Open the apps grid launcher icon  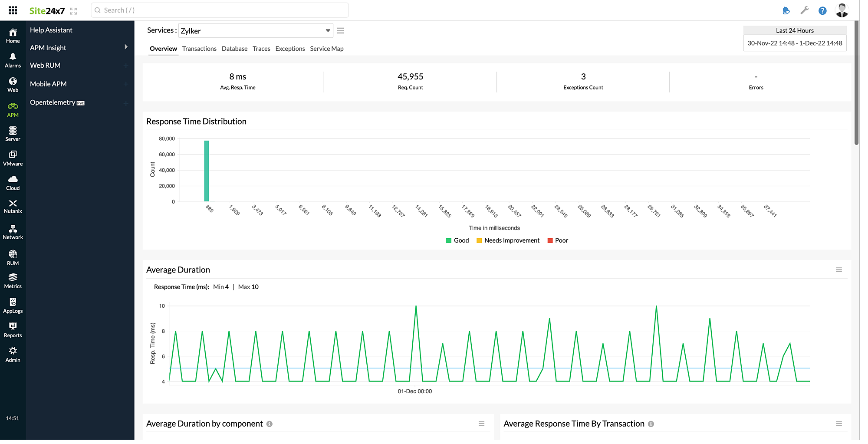(x=13, y=10)
